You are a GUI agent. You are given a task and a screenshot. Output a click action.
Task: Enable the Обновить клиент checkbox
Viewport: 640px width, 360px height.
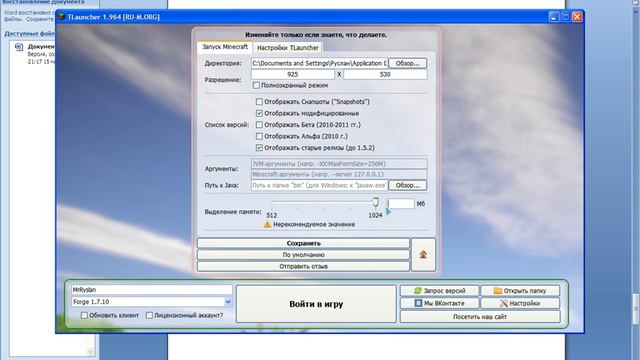[x=84, y=315]
